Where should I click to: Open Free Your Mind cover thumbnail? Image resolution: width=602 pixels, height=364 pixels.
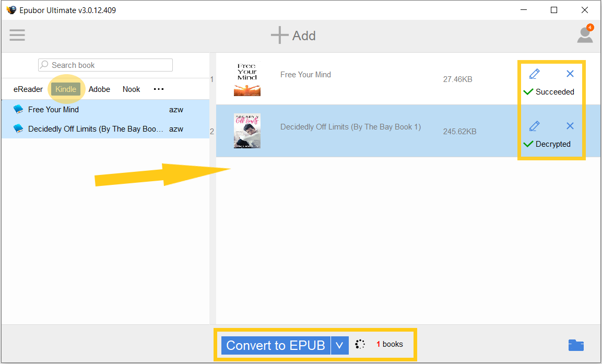pyautogui.click(x=247, y=78)
